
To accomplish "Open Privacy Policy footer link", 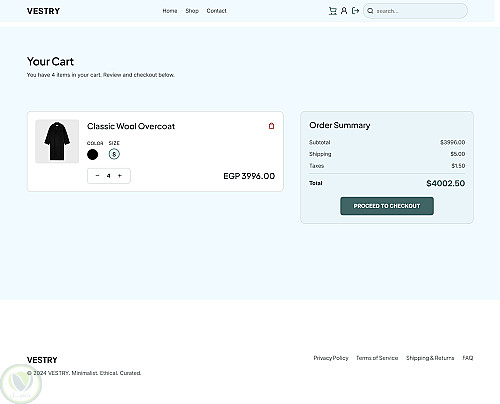I will click(331, 358).
